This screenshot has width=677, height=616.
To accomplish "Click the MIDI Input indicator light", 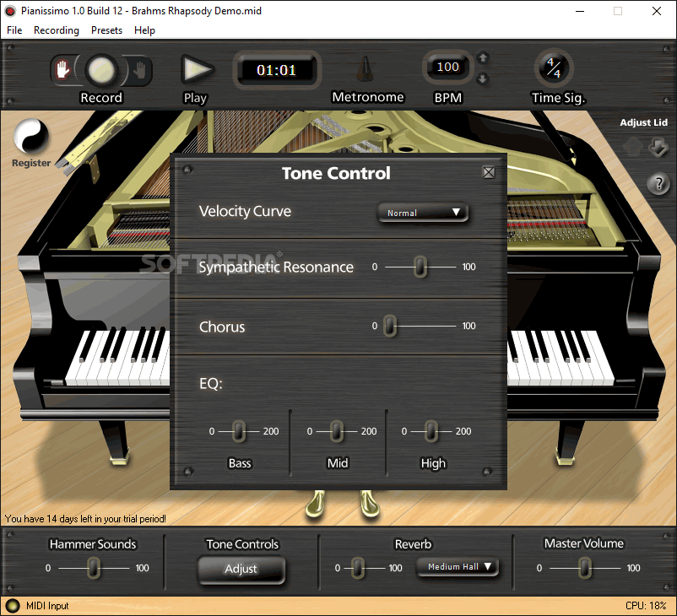I will coord(12,606).
